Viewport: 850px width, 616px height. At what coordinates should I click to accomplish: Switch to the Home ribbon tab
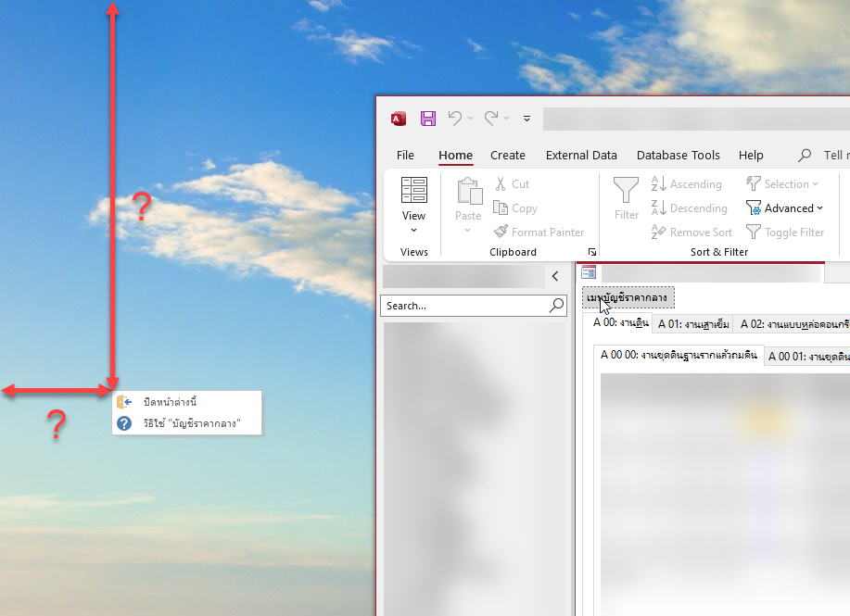pos(455,156)
